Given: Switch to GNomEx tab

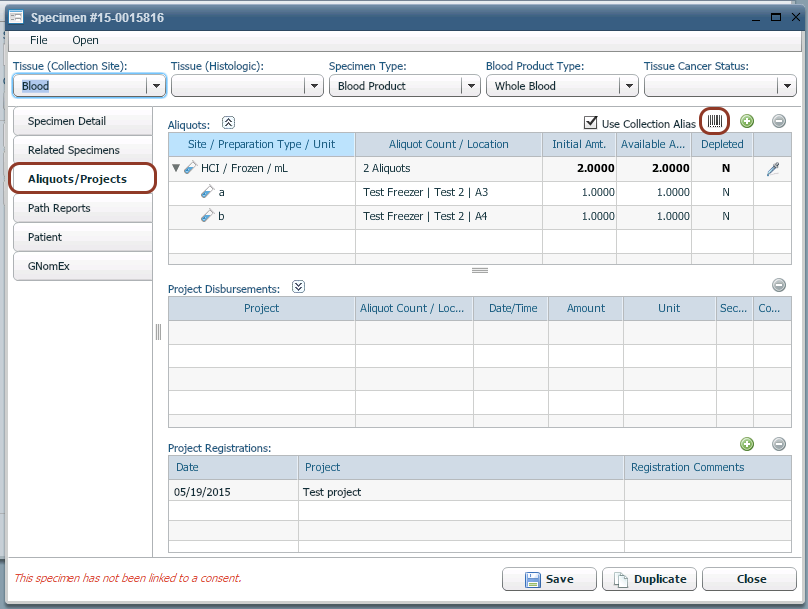Looking at the screenshot, I should click(x=83, y=266).
